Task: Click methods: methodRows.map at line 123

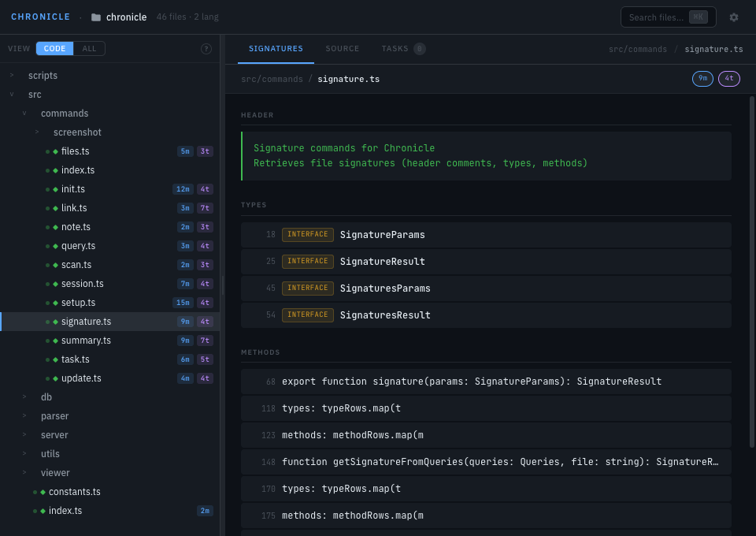Action: (x=486, y=435)
